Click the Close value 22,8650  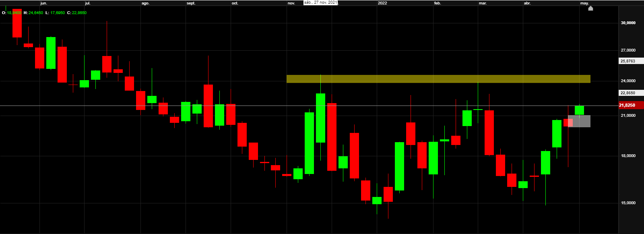(x=79, y=13)
